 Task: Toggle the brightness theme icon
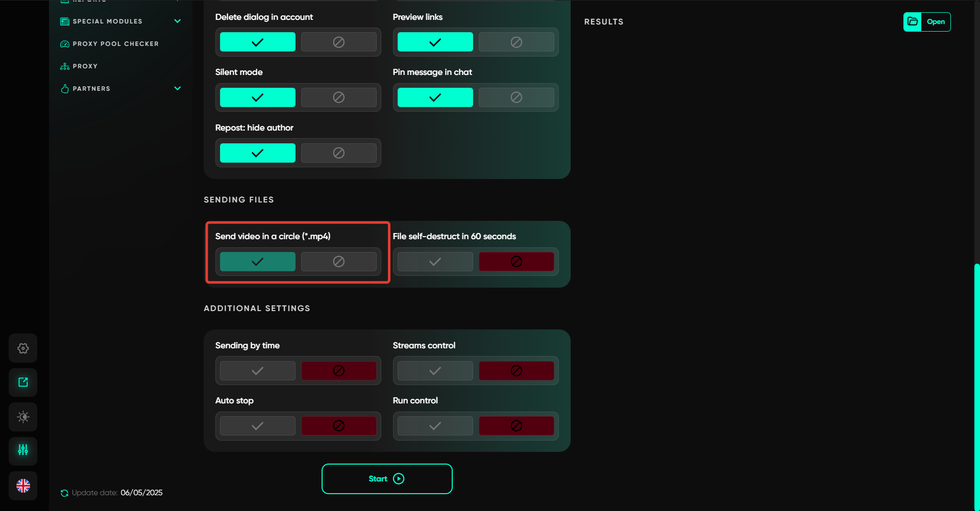click(23, 417)
